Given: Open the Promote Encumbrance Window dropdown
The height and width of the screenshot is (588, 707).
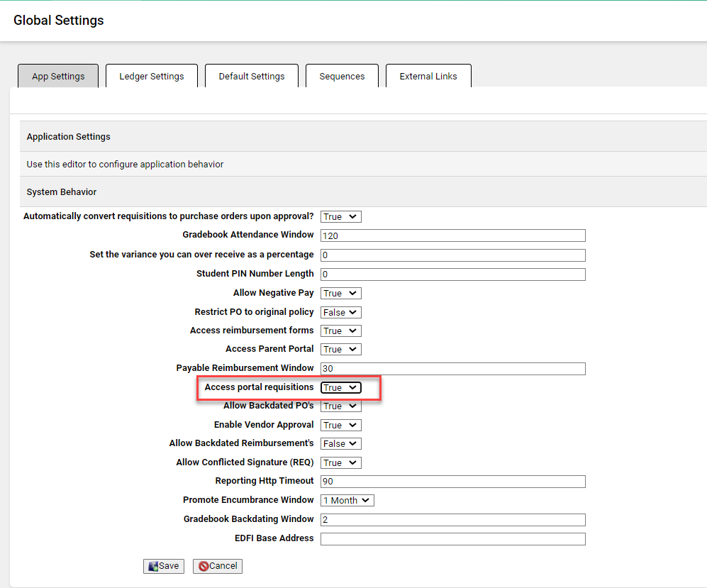Looking at the screenshot, I should click(347, 500).
